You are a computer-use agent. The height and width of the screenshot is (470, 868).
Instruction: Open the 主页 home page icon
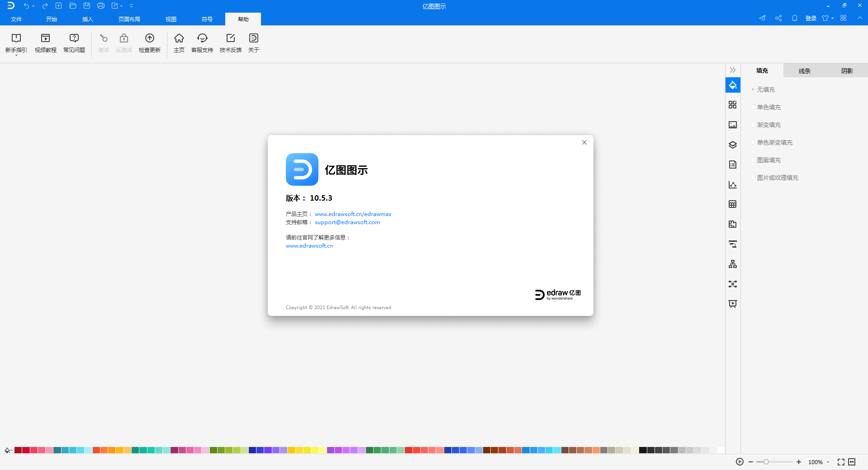tap(179, 43)
